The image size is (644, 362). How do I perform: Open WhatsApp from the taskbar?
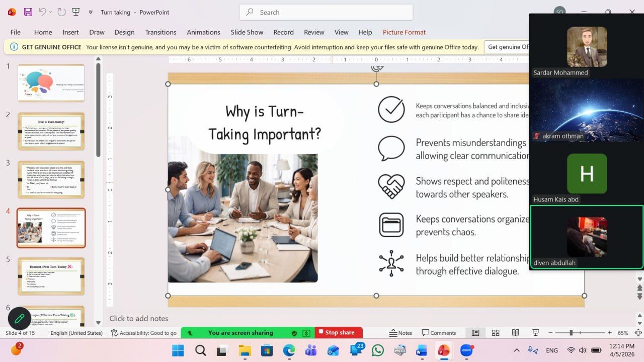click(377, 350)
